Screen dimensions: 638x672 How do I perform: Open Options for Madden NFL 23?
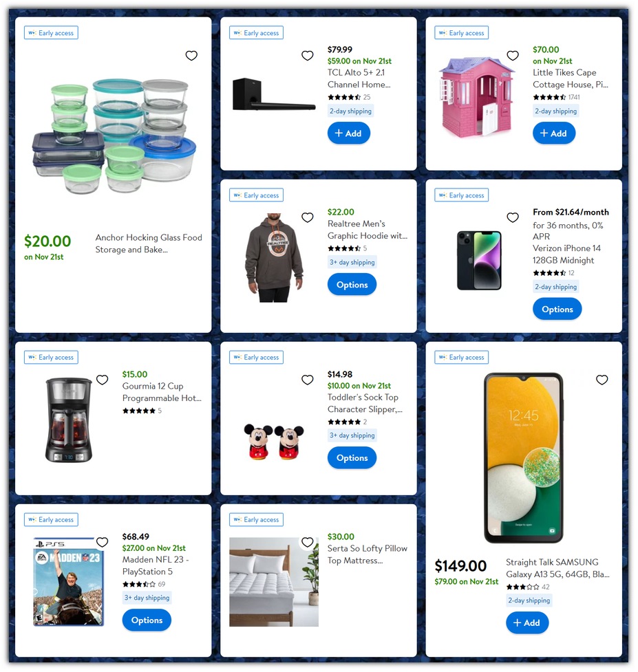(147, 620)
